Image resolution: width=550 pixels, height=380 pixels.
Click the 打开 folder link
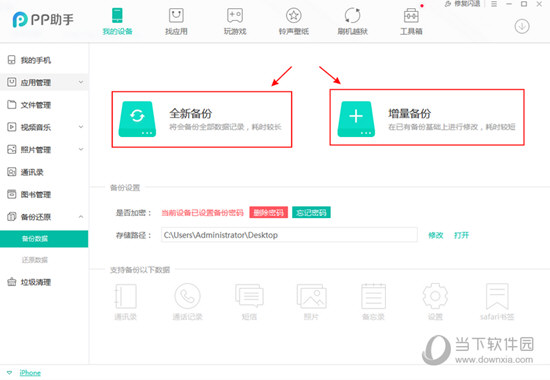click(461, 235)
